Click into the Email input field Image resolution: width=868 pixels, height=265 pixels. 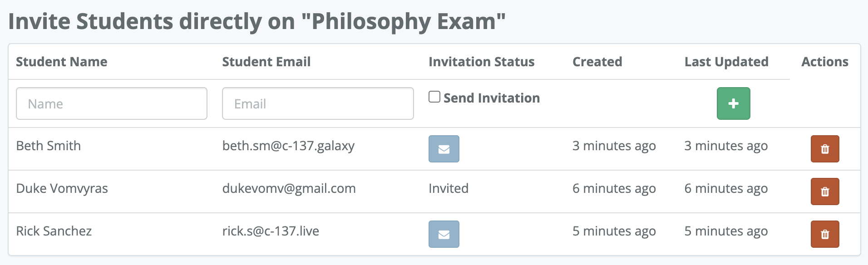318,103
